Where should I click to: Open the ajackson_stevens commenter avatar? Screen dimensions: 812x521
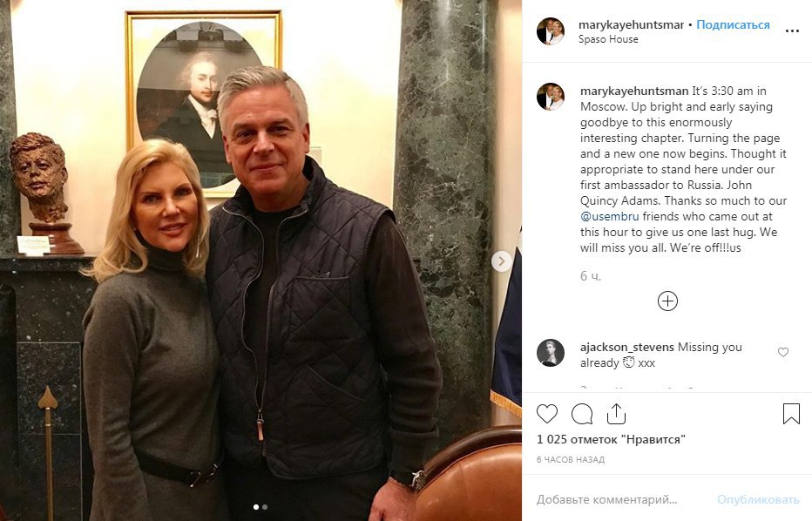coord(551,353)
